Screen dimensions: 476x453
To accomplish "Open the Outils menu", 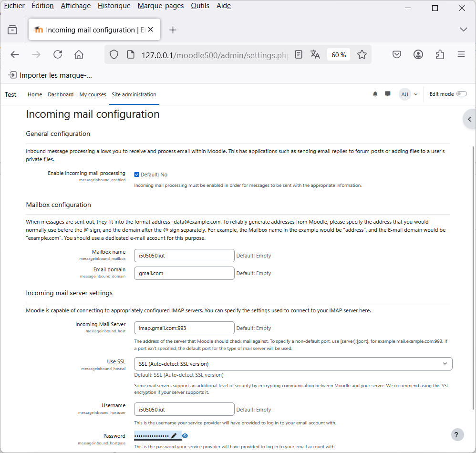I will click(200, 6).
